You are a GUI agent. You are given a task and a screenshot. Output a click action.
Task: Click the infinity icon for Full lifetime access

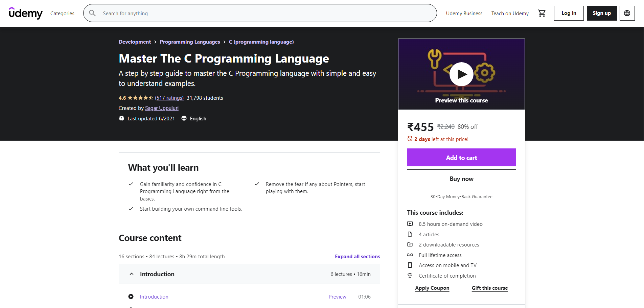(410, 255)
